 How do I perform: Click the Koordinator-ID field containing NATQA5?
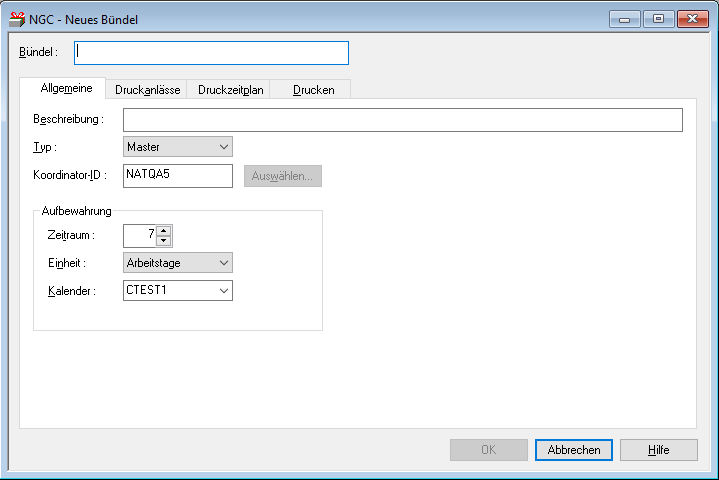pyautogui.click(x=178, y=175)
